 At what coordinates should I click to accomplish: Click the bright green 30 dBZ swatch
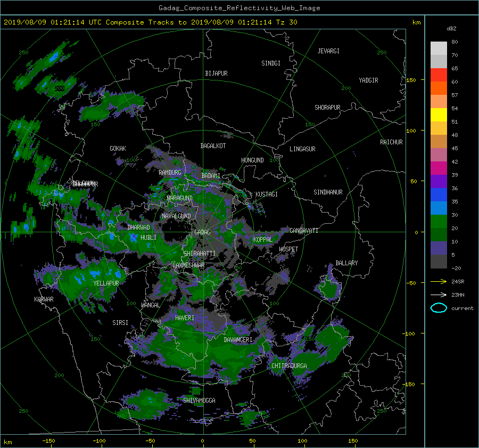[x=439, y=221]
